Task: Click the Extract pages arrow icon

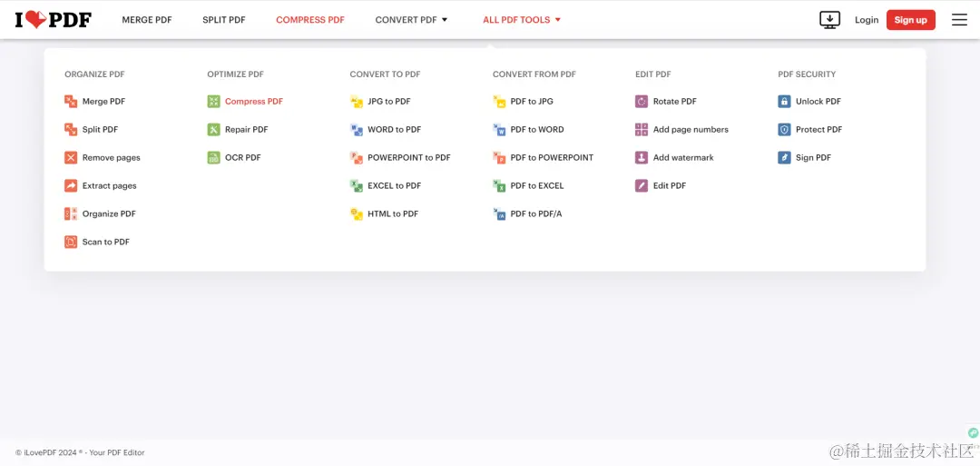Action: click(71, 186)
